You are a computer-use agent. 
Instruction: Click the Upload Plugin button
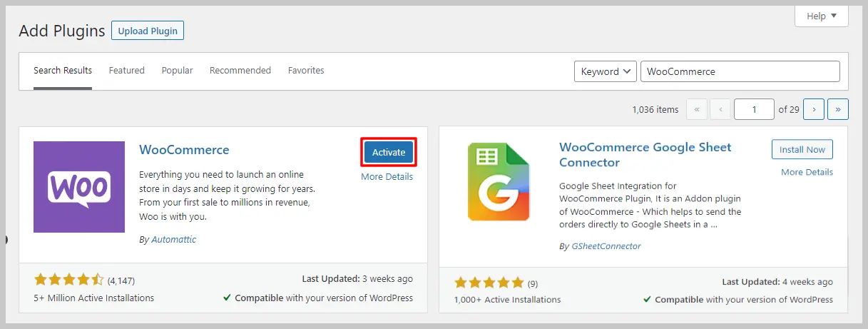pos(148,31)
